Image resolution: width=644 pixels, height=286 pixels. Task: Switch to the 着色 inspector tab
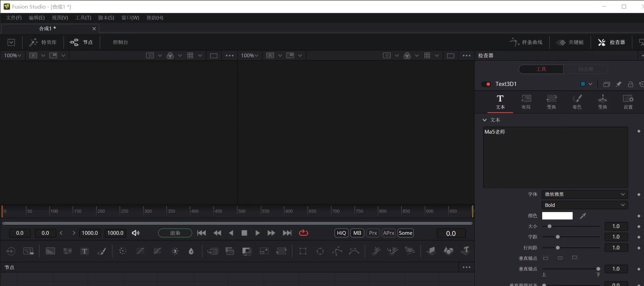click(x=576, y=102)
